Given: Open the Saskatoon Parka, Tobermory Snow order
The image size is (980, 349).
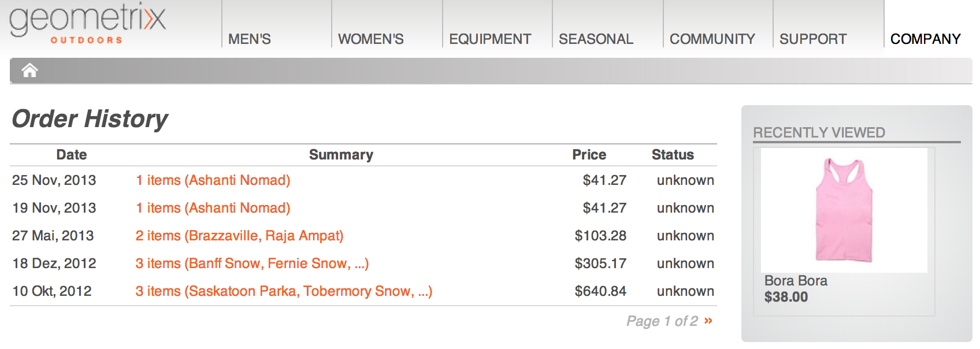Looking at the screenshot, I should (x=284, y=291).
